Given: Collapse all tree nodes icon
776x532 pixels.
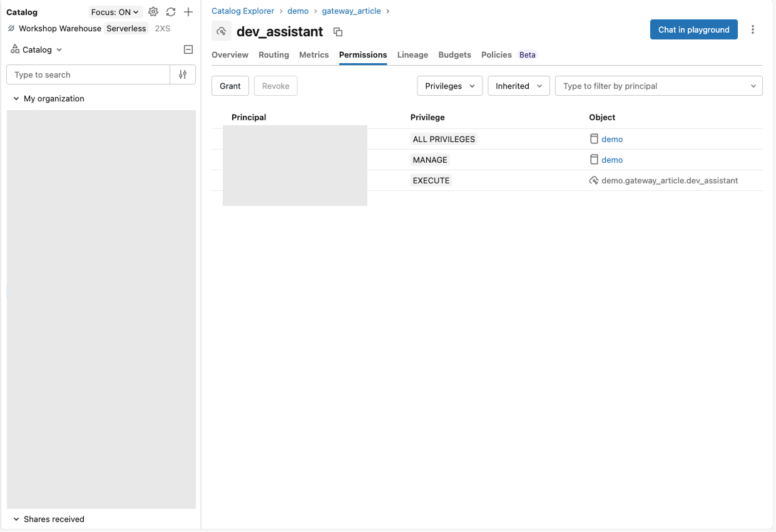Looking at the screenshot, I should (x=188, y=49).
